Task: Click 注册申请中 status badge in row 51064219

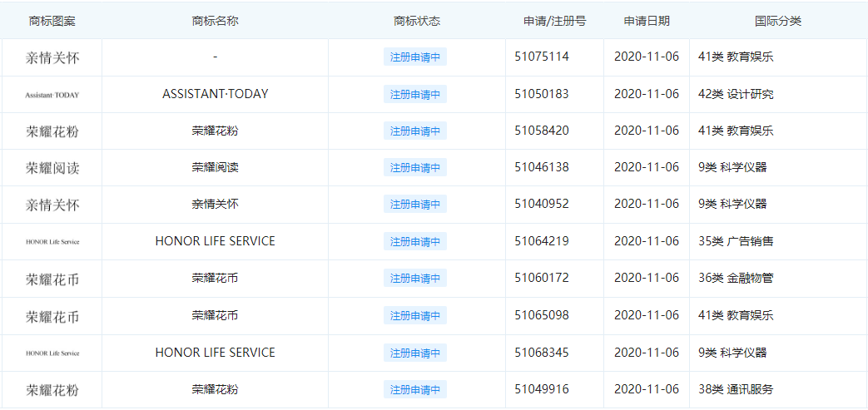Action: (x=415, y=241)
